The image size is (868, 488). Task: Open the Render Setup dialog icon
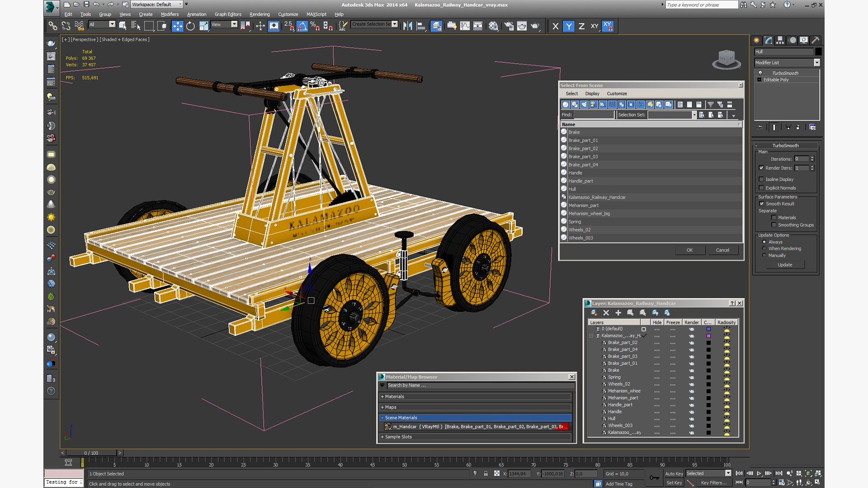[x=509, y=26]
